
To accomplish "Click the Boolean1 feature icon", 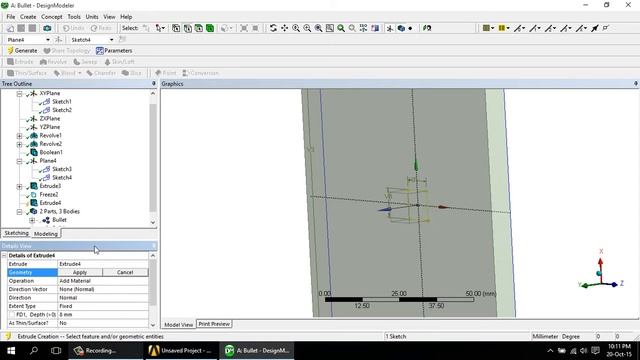I will click(x=34, y=152).
